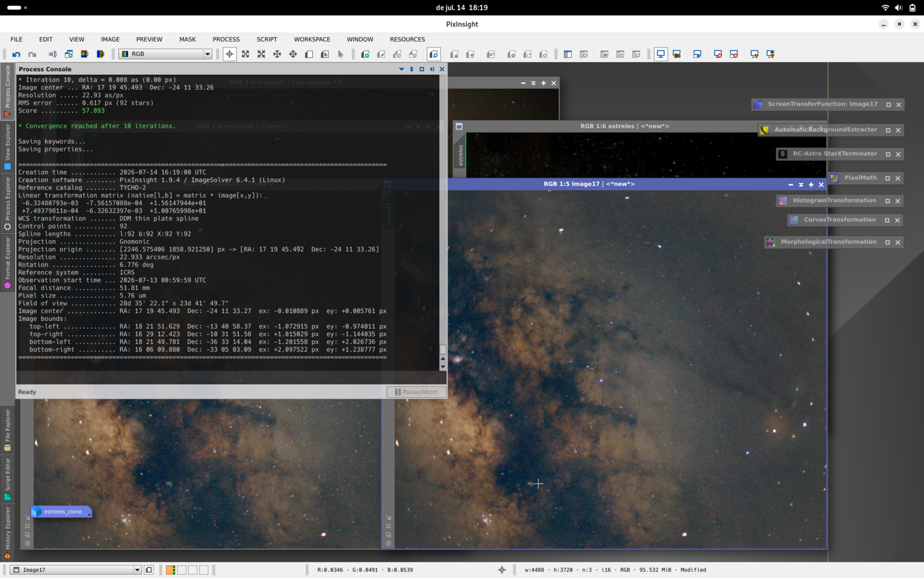The height and width of the screenshot is (578, 924).
Task: Open the FILE menu
Action: click(16, 39)
